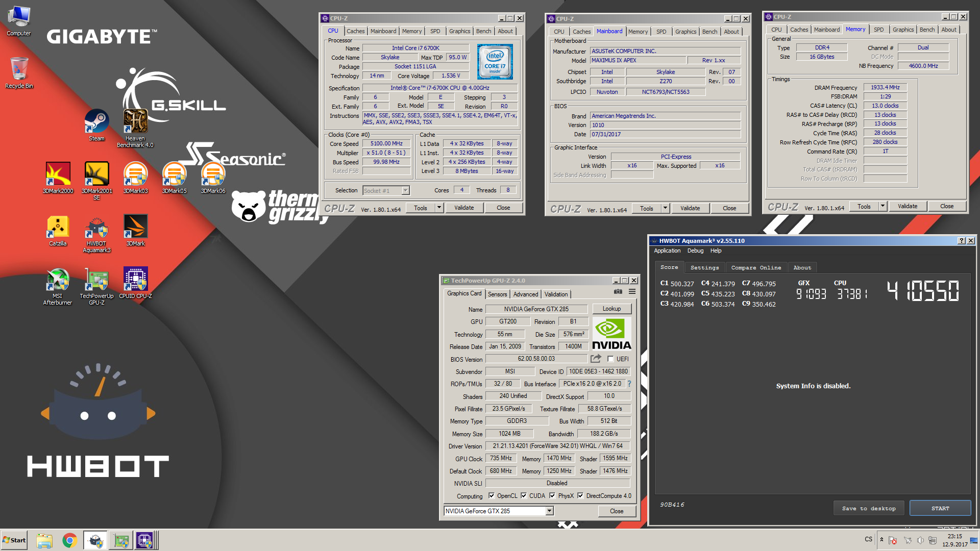Open Tools dropdown arrow in the Mainboard window
980x551 pixels.
pos(665,208)
